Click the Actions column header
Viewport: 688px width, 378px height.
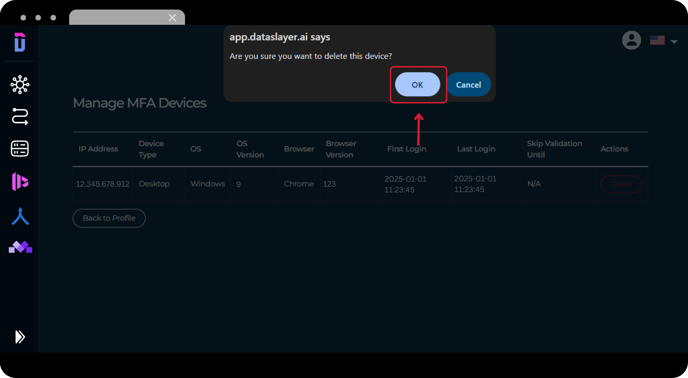614,149
